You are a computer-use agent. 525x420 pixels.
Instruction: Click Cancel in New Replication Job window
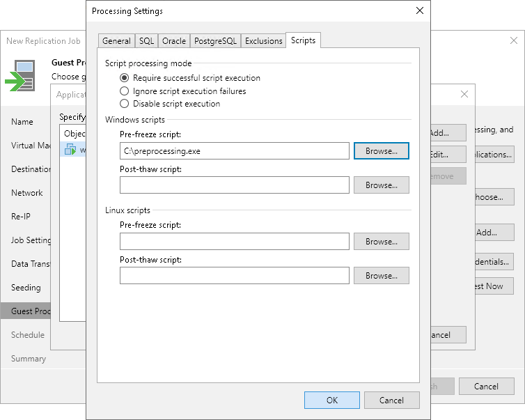(x=487, y=387)
